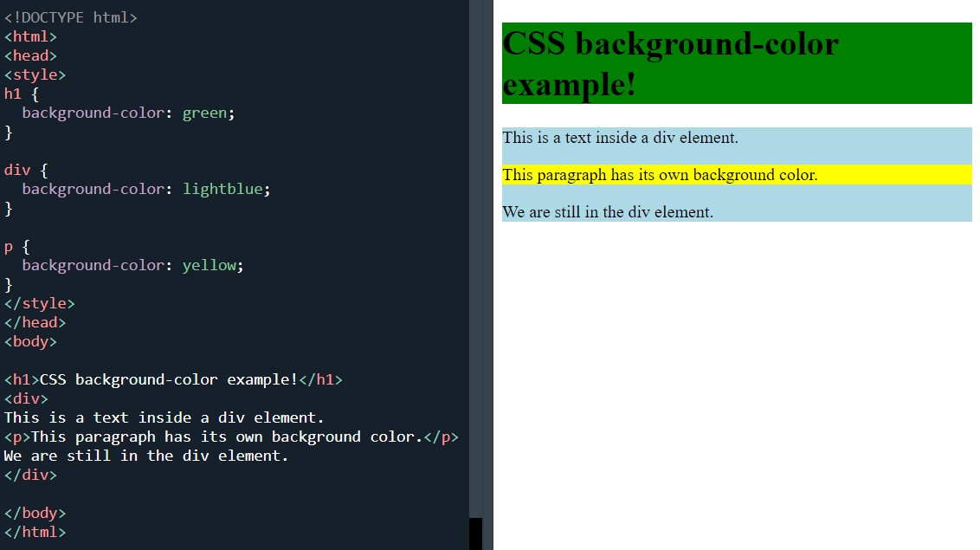This screenshot has height=550, width=980.
Task: Click the yellow paragraph in the preview
Action: coord(737,174)
